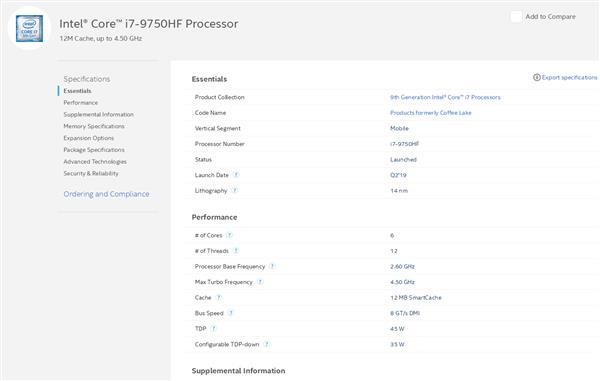600x381 pixels.
Task: Click the Supplemental Information heading in main panel
Action: click(238, 371)
